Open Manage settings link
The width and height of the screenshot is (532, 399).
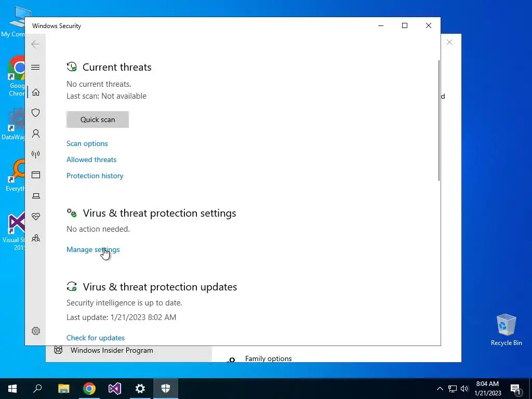pos(93,249)
